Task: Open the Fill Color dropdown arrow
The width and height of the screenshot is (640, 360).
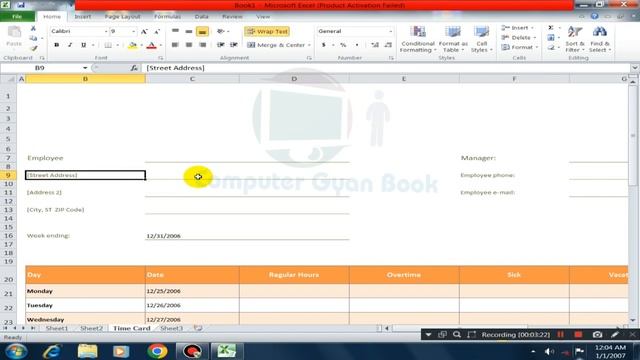Action: (141, 45)
